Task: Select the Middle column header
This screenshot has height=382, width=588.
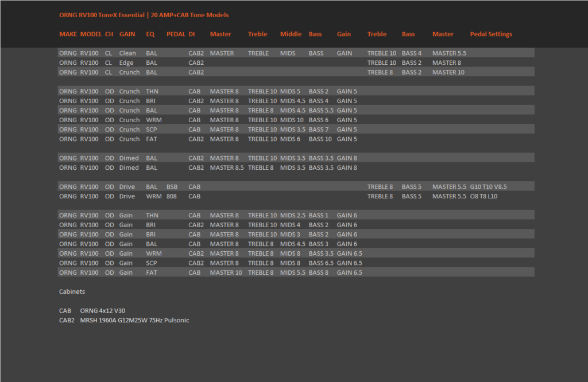Action: [x=291, y=34]
